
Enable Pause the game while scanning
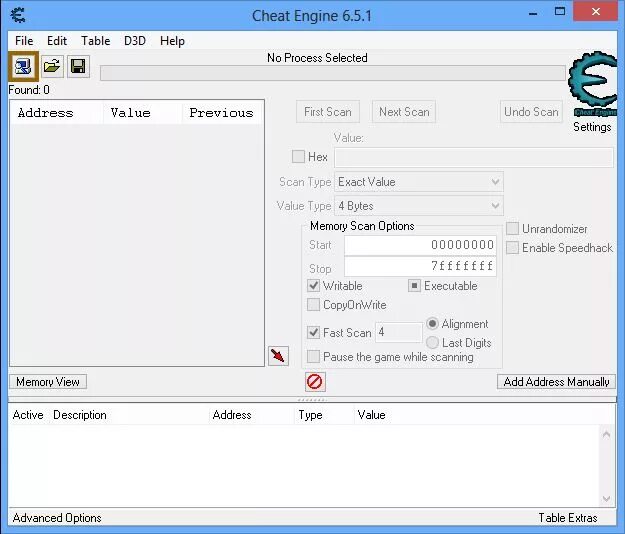pyautogui.click(x=313, y=356)
